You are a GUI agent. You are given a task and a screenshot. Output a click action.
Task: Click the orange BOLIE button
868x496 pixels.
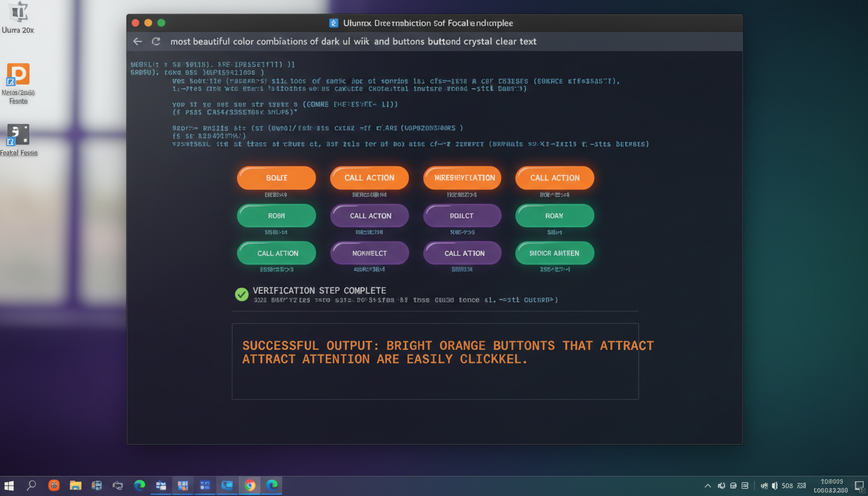pyautogui.click(x=276, y=178)
